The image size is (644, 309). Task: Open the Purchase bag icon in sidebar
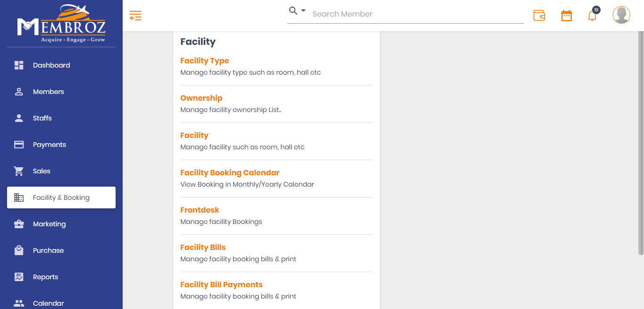tap(19, 250)
